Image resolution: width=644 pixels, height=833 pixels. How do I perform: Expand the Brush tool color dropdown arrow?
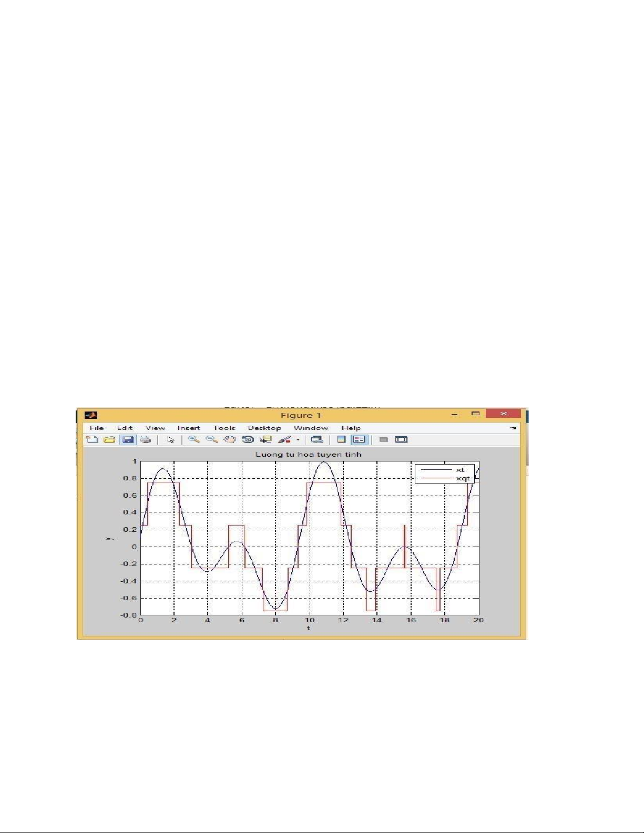click(298, 440)
